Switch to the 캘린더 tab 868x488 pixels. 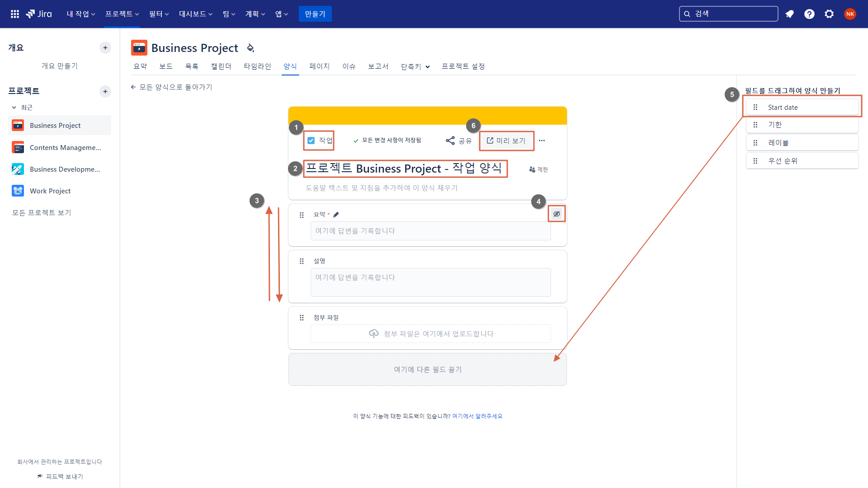point(221,66)
